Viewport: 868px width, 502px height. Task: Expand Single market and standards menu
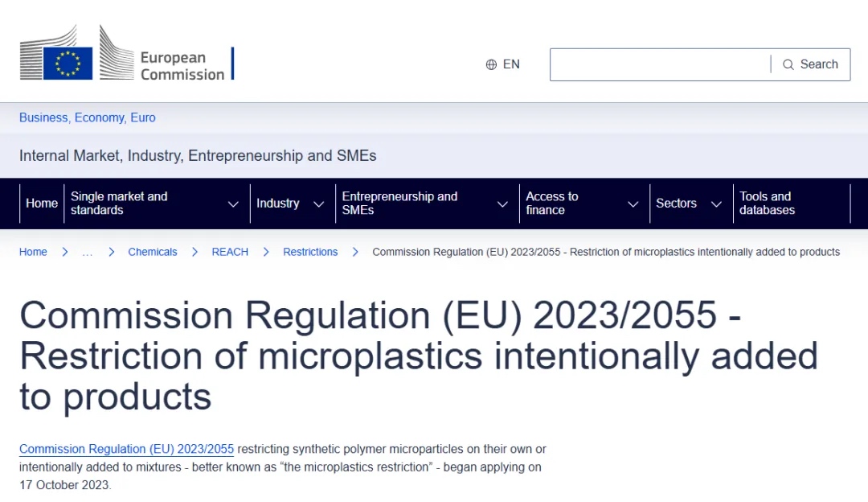233,204
